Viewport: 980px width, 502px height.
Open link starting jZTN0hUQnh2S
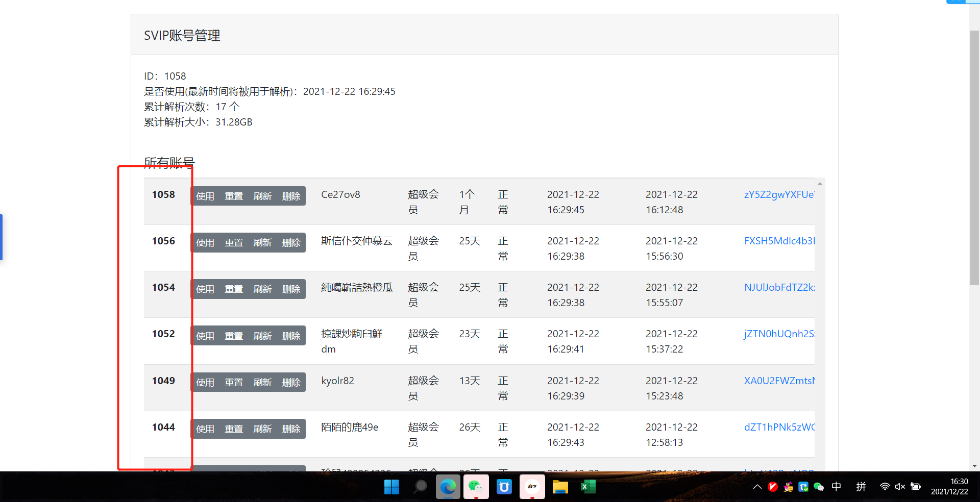[779, 334]
